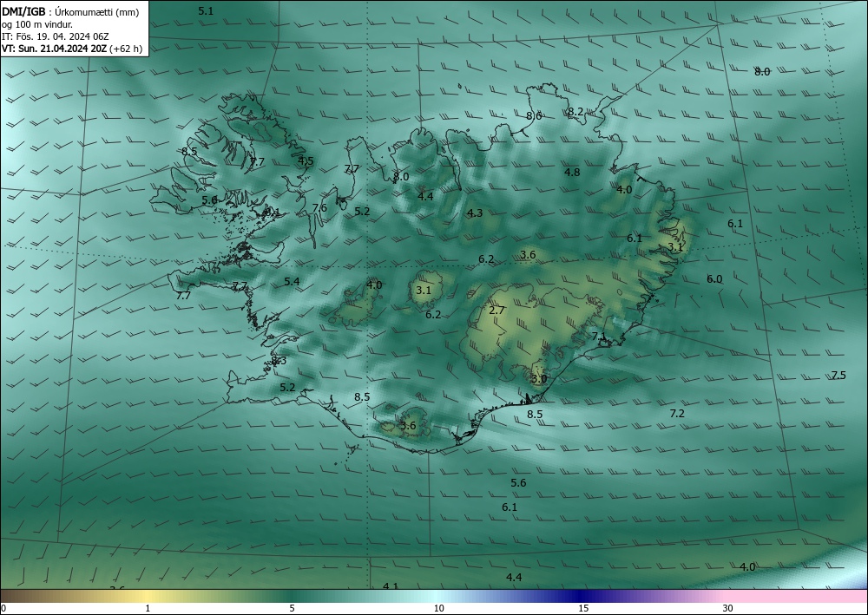Click the colorbar label 0

(x=3, y=608)
